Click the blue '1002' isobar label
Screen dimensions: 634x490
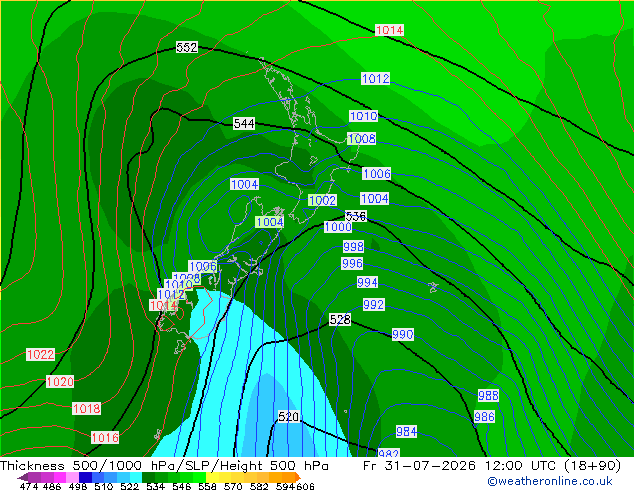[322, 200]
